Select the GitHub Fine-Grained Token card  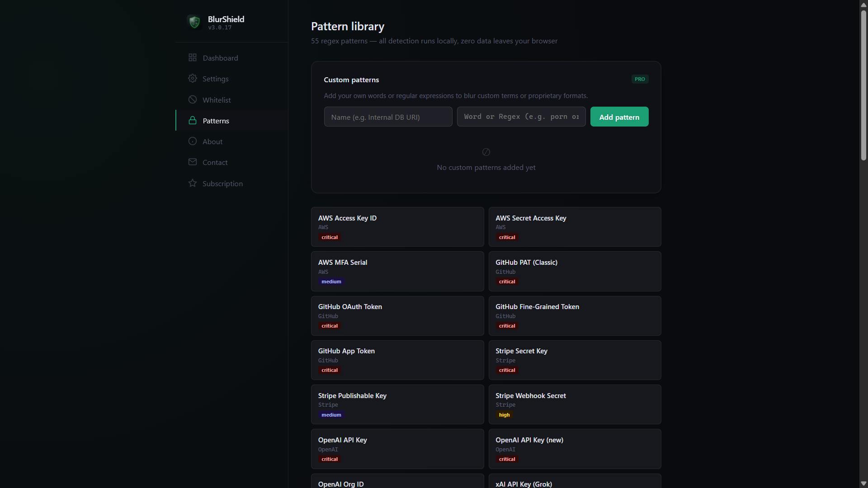575,316
